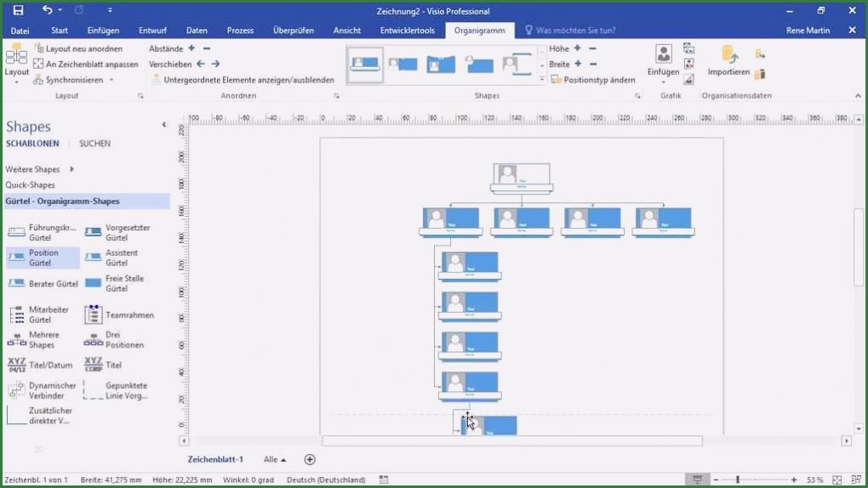Click fit page to window icon
The height and width of the screenshot is (488, 868).
pos(837,479)
